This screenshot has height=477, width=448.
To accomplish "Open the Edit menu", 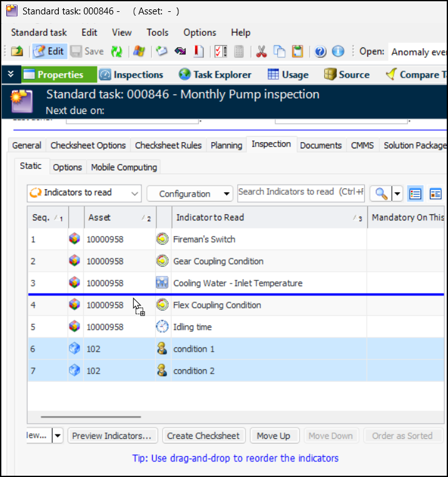I will [89, 33].
